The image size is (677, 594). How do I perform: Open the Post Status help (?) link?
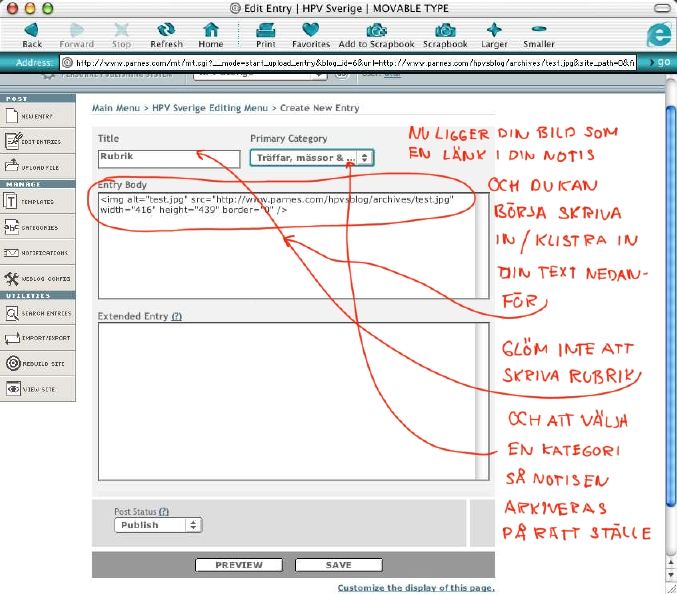tap(164, 512)
